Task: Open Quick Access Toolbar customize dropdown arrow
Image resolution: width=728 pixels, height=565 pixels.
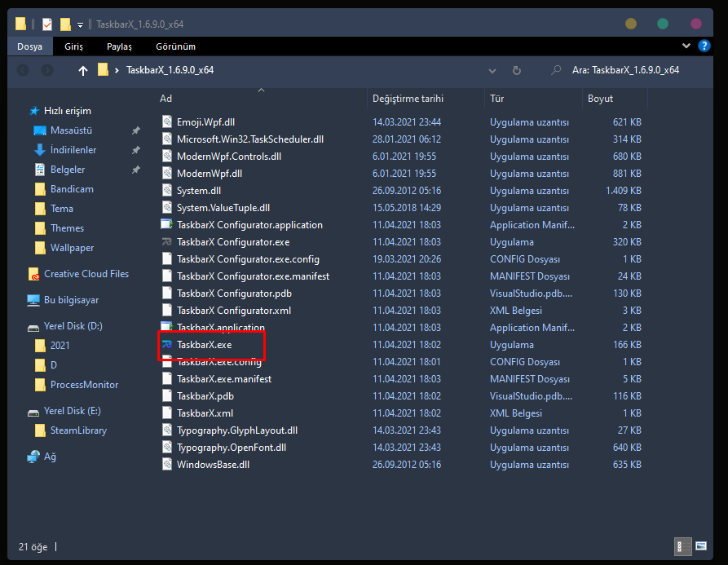Action: click(x=81, y=25)
